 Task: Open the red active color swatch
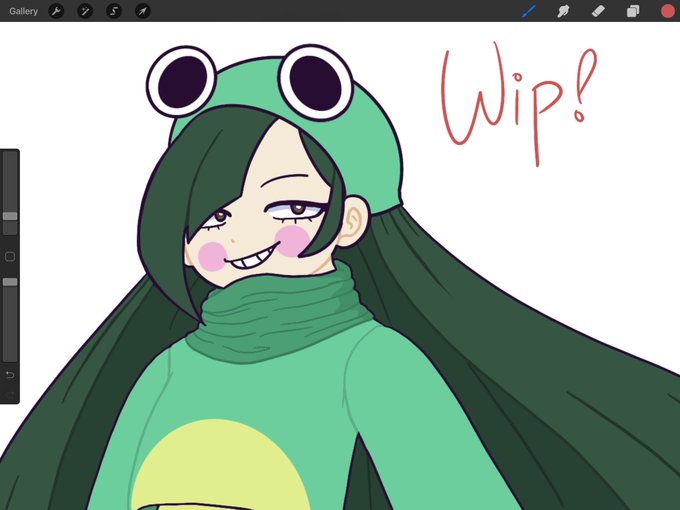[668, 11]
